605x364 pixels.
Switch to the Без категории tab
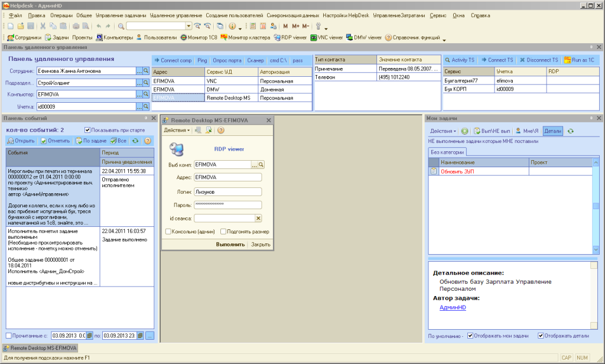pyautogui.click(x=447, y=152)
